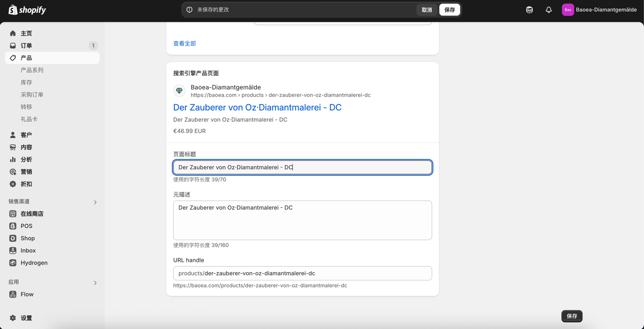
Task: Click the Discounts badge icon
Action: point(13,184)
